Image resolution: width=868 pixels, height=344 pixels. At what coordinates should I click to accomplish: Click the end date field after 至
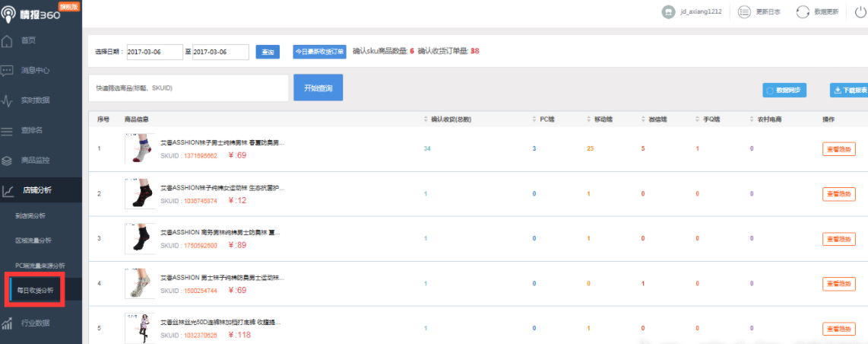coord(220,52)
